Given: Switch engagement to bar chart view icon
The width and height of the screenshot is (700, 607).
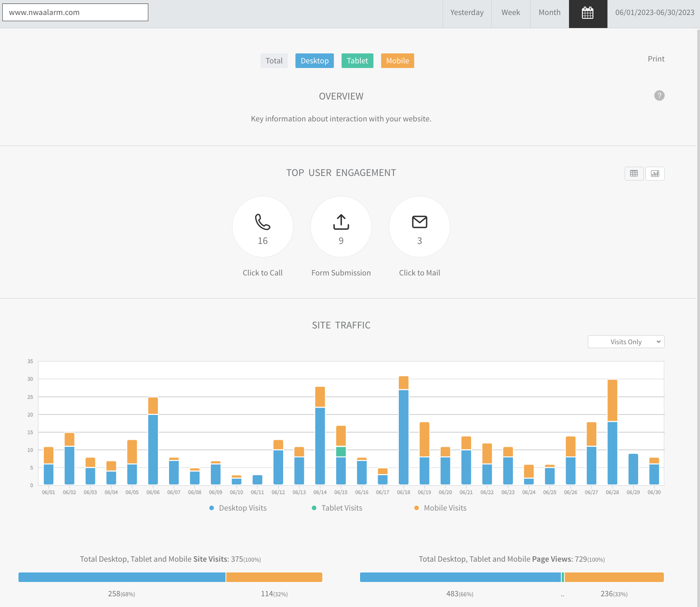Looking at the screenshot, I should (x=655, y=174).
